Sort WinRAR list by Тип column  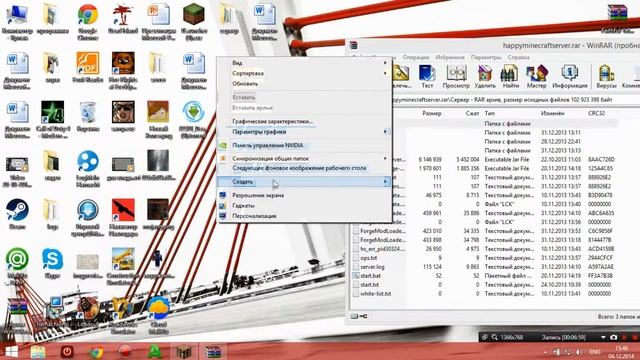pyautogui.click(x=489, y=113)
